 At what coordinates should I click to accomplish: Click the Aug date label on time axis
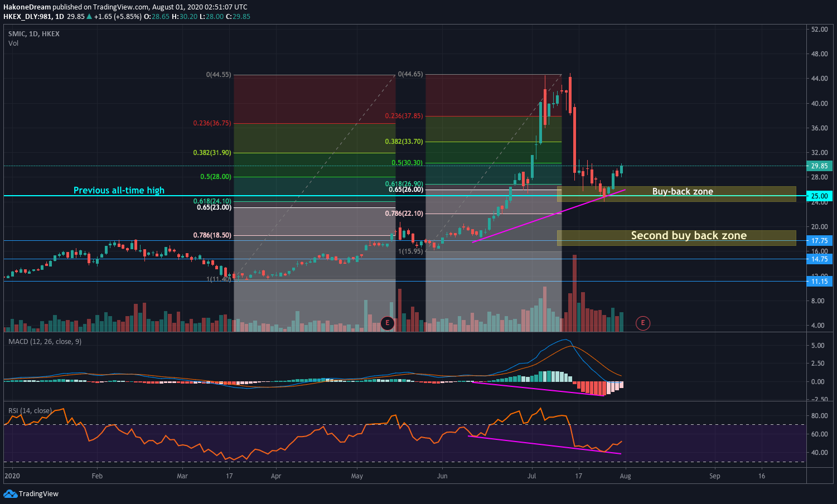point(625,476)
